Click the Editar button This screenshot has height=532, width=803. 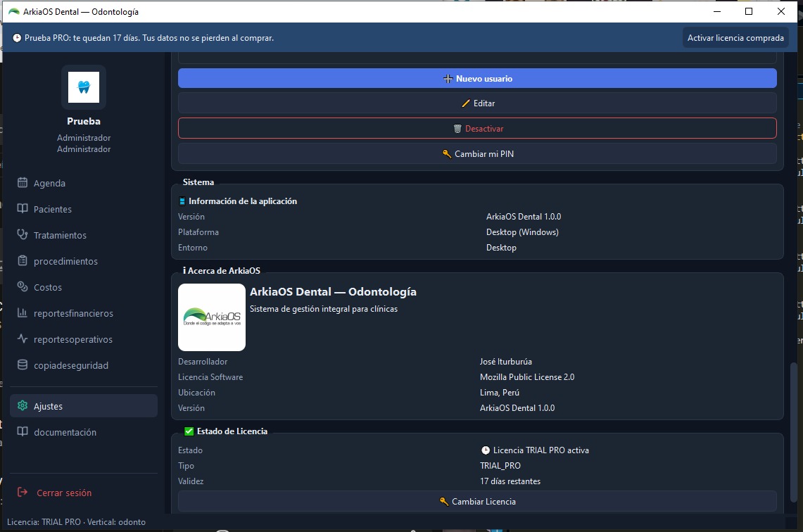(x=477, y=103)
